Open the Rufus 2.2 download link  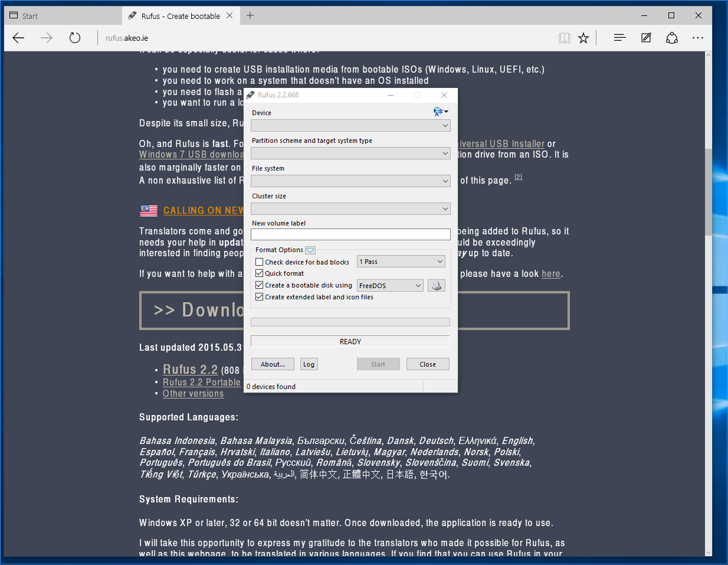tap(190, 370)
